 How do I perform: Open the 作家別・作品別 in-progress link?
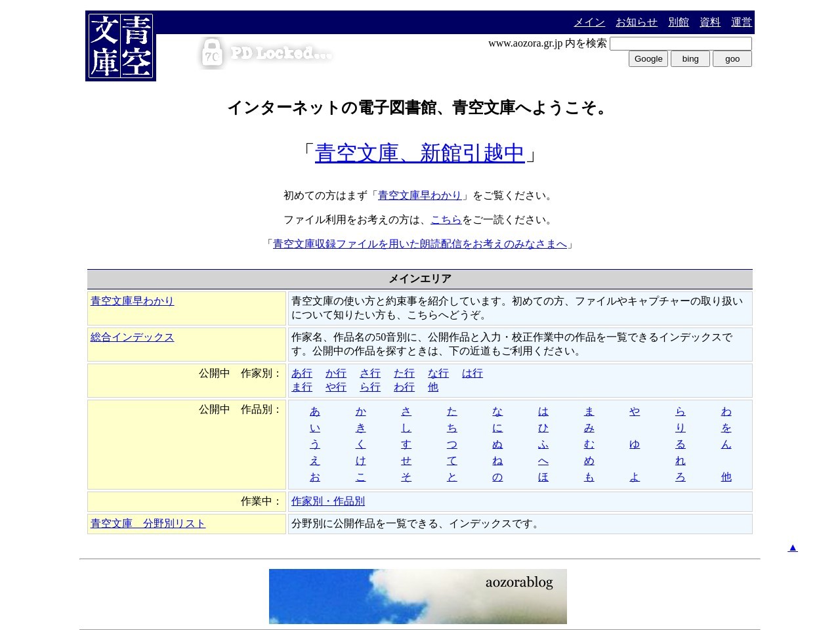328,501
